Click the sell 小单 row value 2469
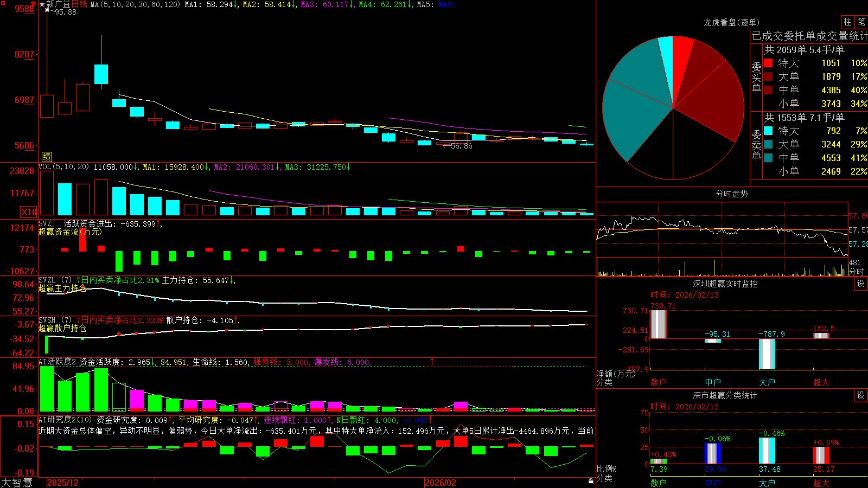 tap(831, 171)
